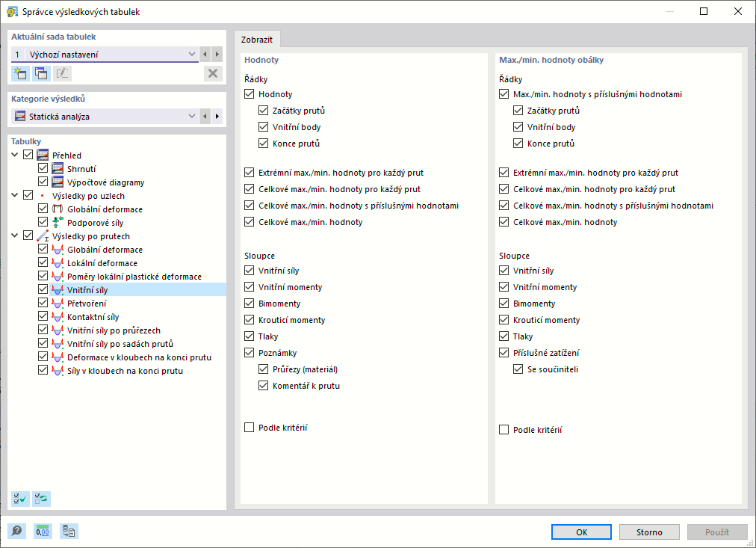Screen dimensions: 756x548
Task: Select Globální deformace under Výsledky po uzlech
Action: (x=105, y=209)
